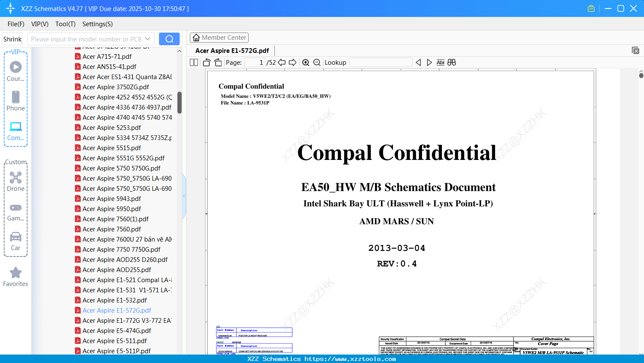The width and height of the screenshot is (644, 363).
Task: Select Acer Aspire 5515.pdf
Action: [x=112, y=148]
